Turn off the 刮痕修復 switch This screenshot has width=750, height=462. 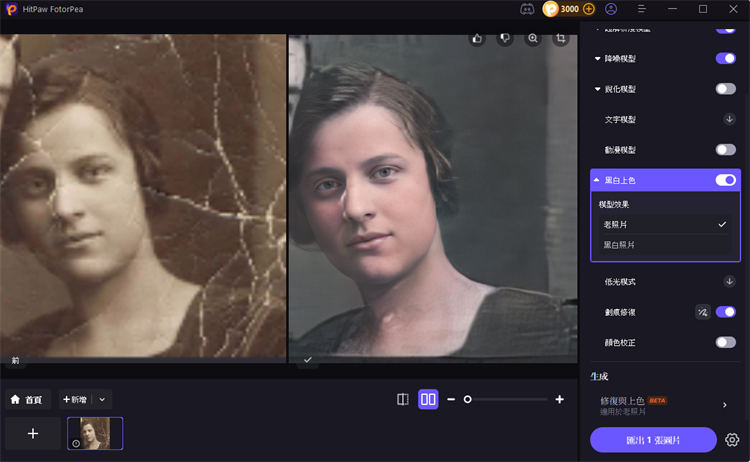click(726, 312)
